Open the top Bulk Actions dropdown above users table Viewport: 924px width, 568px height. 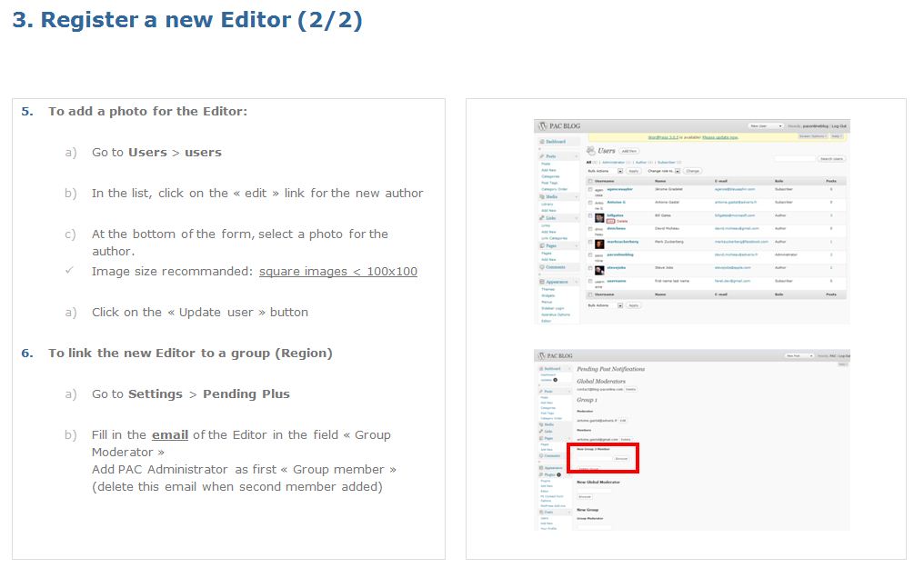[605, 171]
